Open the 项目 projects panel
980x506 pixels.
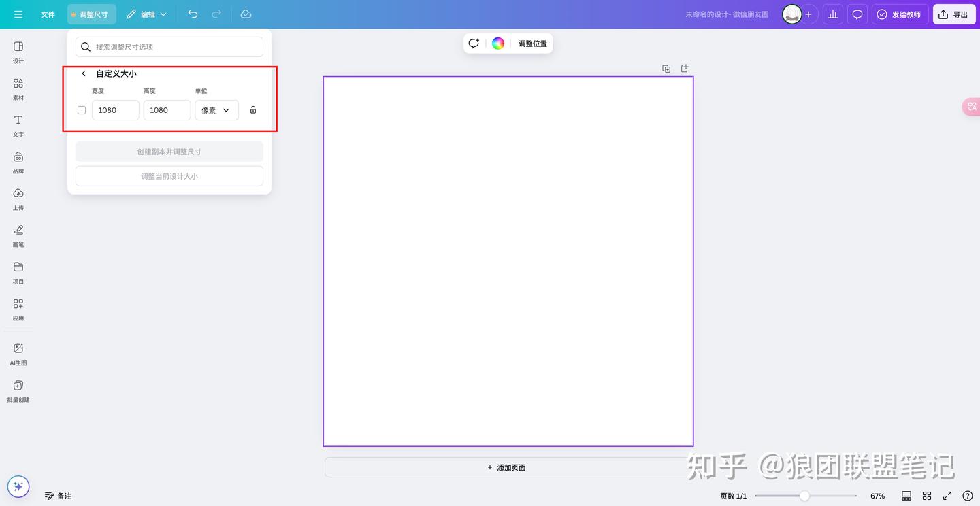pos(18,272)
